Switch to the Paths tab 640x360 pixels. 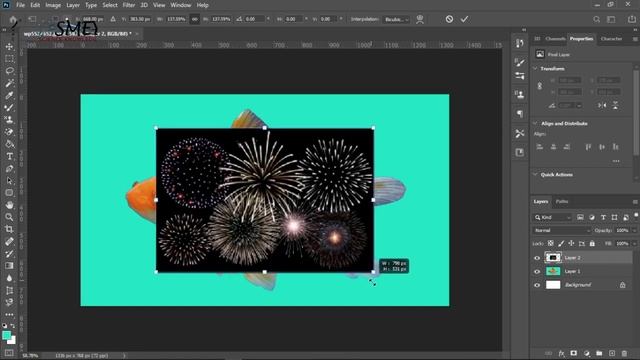562,202
